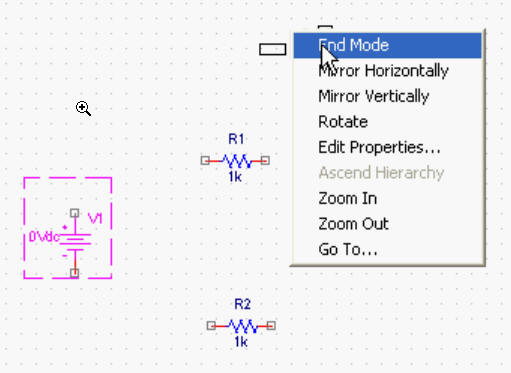This screenshot has height=373, width=511.
Task: Click Zoom In menu option
Action: pyautogui.click(x=387, y=198)
